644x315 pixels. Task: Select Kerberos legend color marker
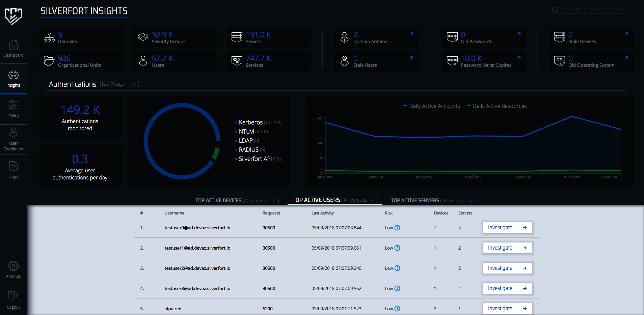pos(236,123)
